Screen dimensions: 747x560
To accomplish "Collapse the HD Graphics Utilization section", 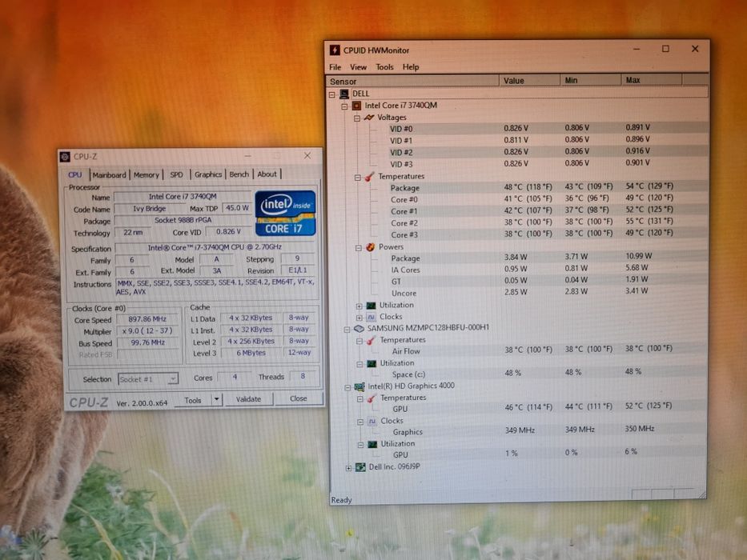I will [x=360, y=446].
